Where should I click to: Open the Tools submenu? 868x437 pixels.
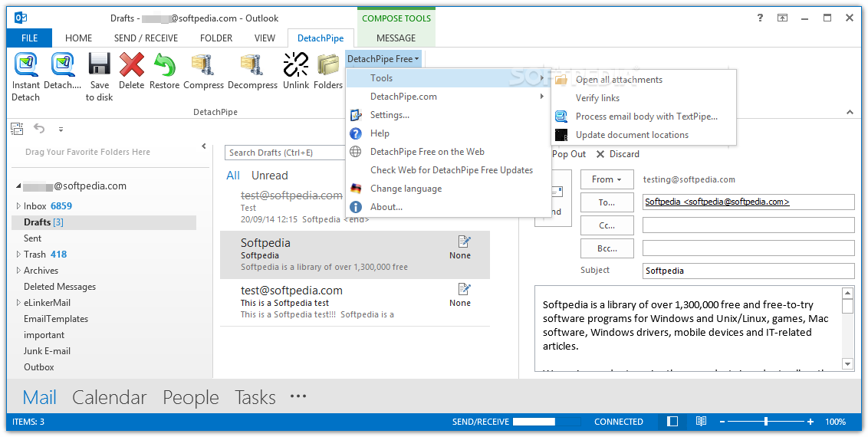coord(449,78)
